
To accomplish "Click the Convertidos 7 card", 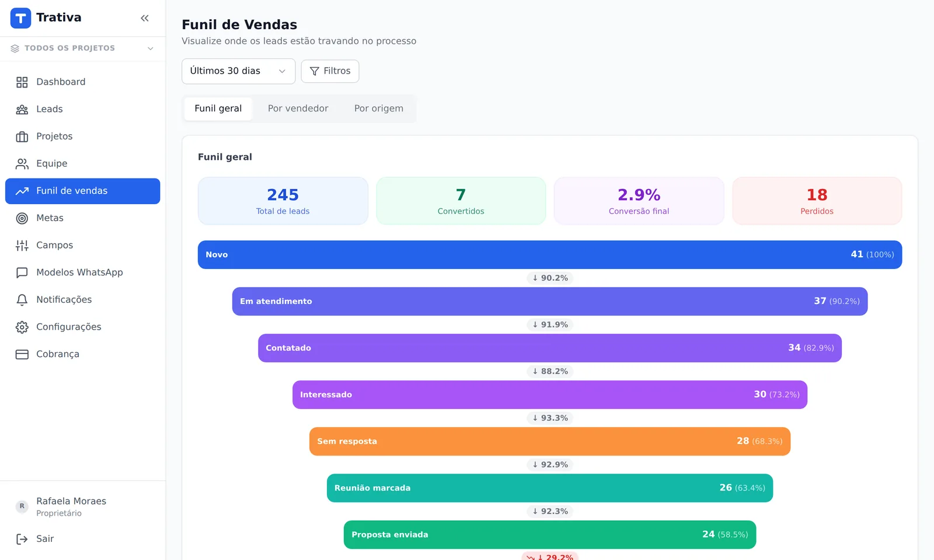I will point(461,201).
